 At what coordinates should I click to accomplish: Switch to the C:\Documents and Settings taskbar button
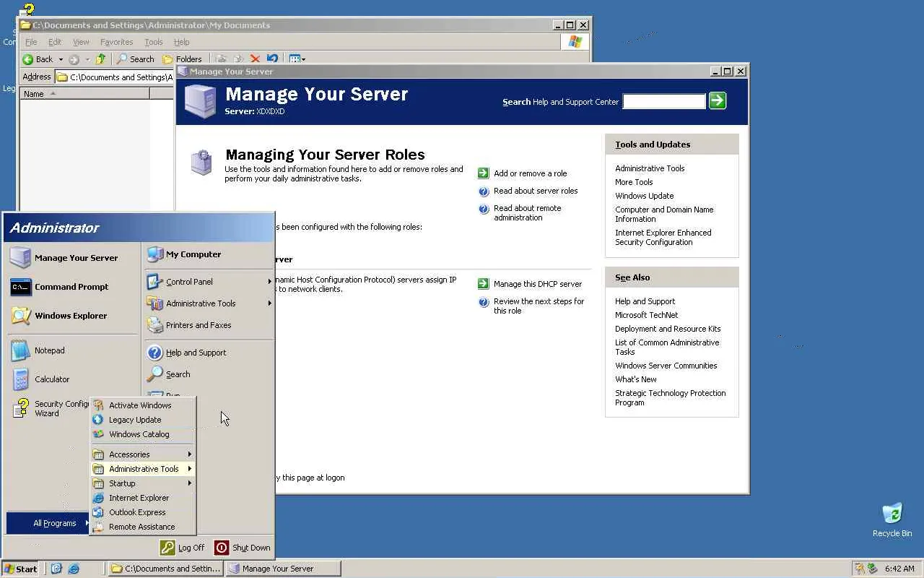pyautogui.click(x=166, y=569)
